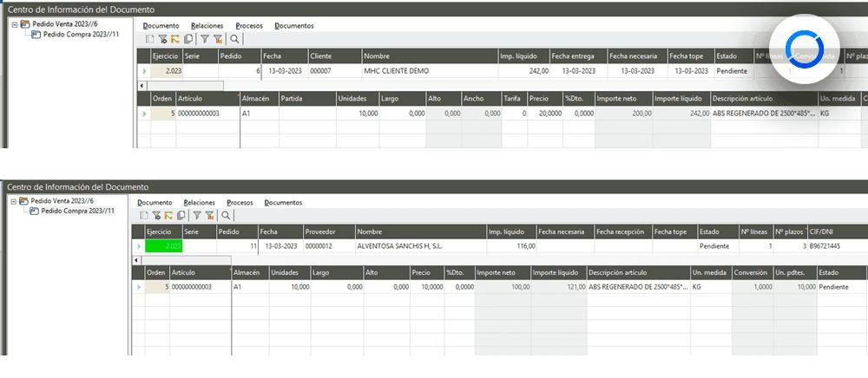Click copy documents icon in purchase order toolbar
The image size is (868, 378).
pyautogui.click(x=180, y=216)
